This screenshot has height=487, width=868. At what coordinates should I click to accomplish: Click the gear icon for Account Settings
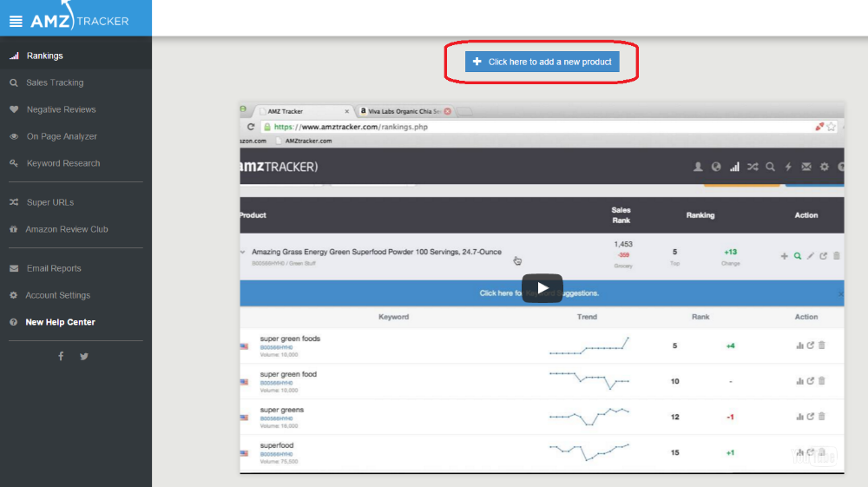pyautogui.click(x=13, y=295)
